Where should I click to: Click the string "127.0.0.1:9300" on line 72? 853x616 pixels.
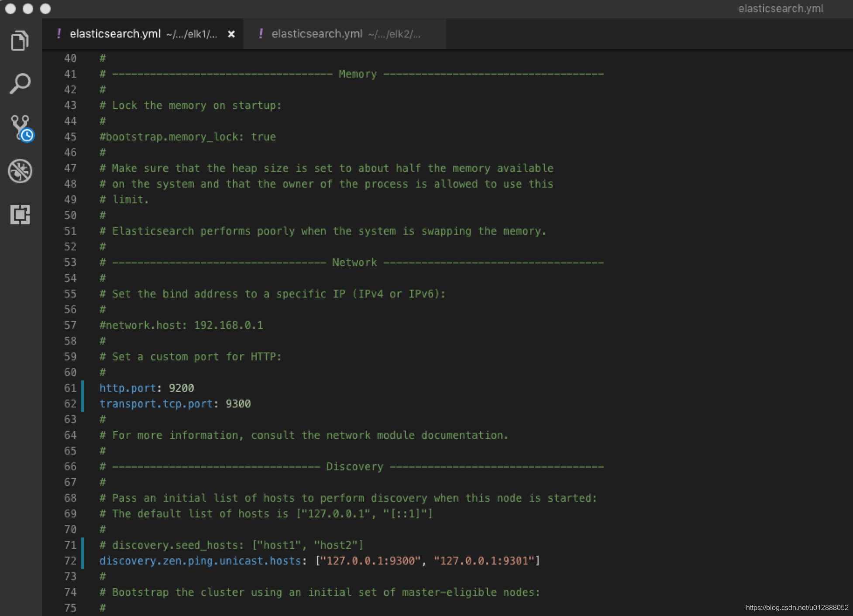pyautogui.click(x=371, y=561)
